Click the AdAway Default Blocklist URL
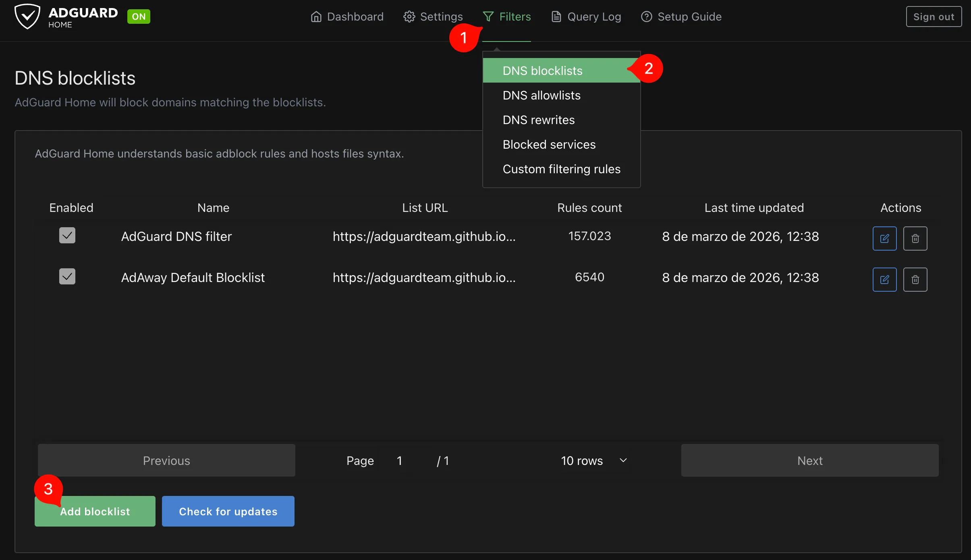 [424, 278]
